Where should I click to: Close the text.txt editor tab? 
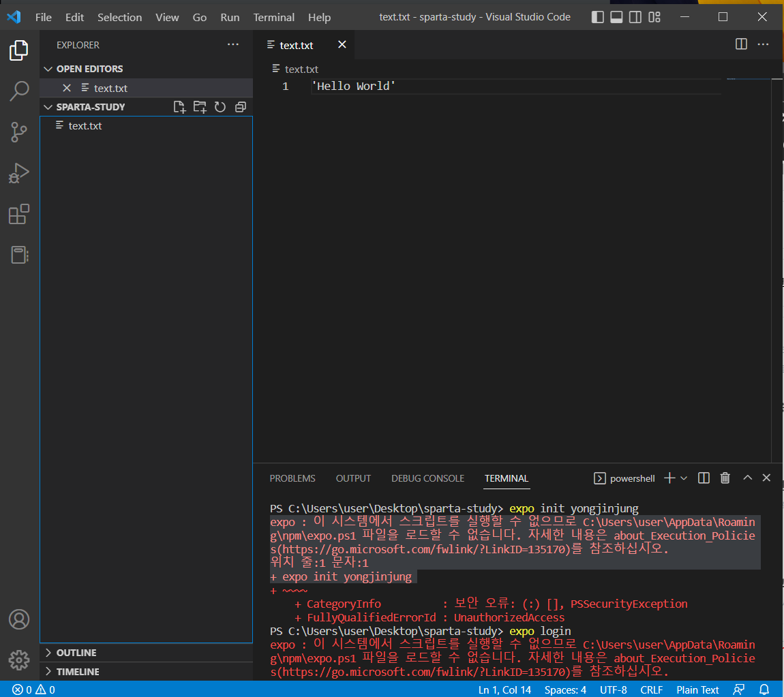[x=342, y=44]
